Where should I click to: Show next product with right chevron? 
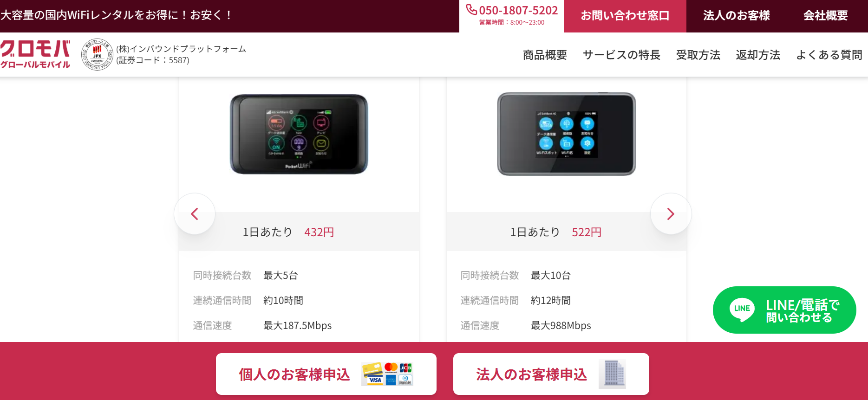pyautogui.click(x=671, y=214)
